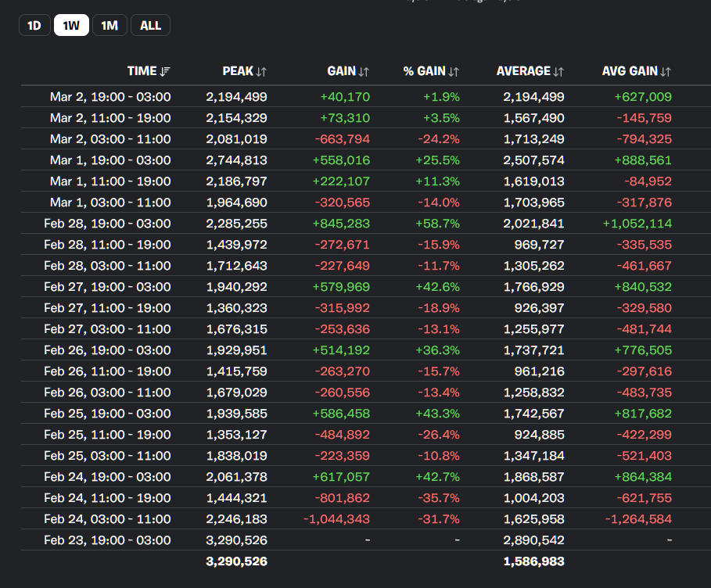
Task: Click the AVG GAIN sort arrows icon
Action: pos(666,71)
